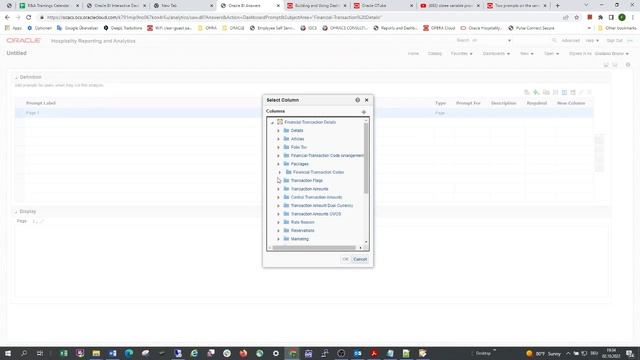The image size is (640, 360).
Task: Expand the Reservations folder
Action: click(x=279, y=231)
